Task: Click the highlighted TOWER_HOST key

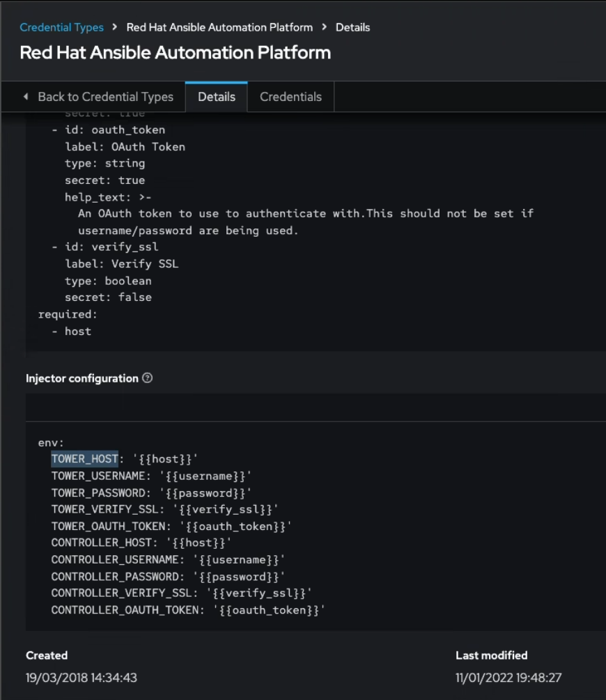Action: coord(84,459)
